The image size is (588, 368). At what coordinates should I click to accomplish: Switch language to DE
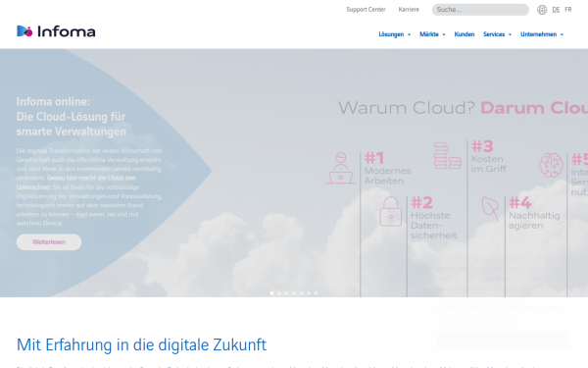pos(556,10)
